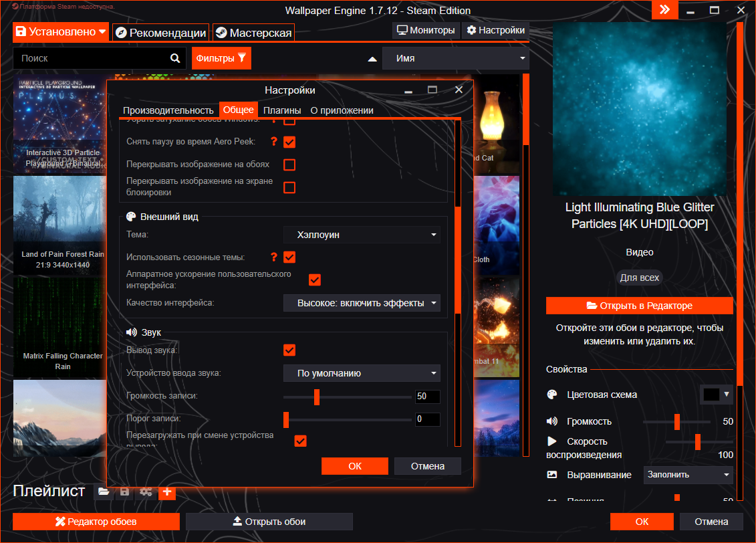This screenshot has height=543, width=756.
Task: Click help question mark beside seasonal themes
Action: 274,257
